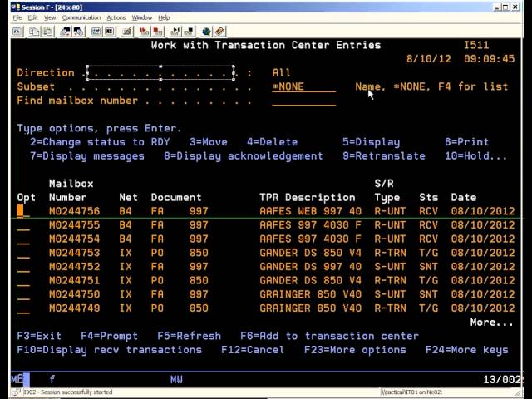Click the green globe support icon
532x399 pixels.
[206, 32]
